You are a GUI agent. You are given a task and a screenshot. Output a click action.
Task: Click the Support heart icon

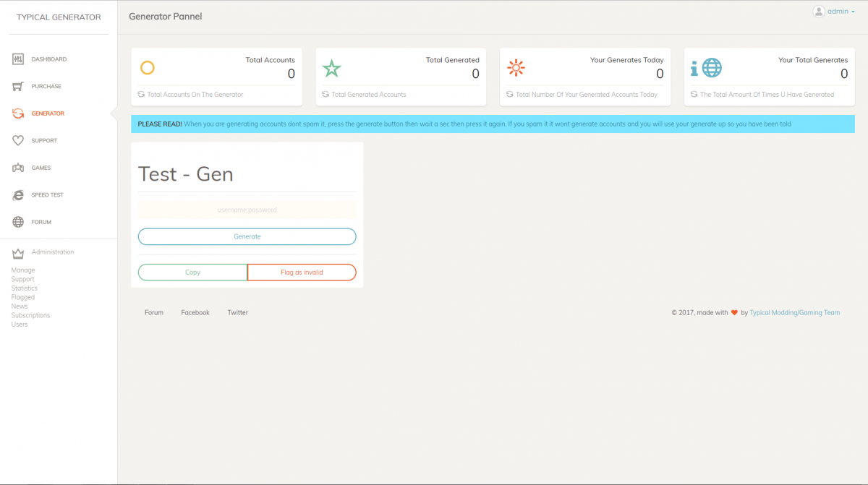[18, 141]
